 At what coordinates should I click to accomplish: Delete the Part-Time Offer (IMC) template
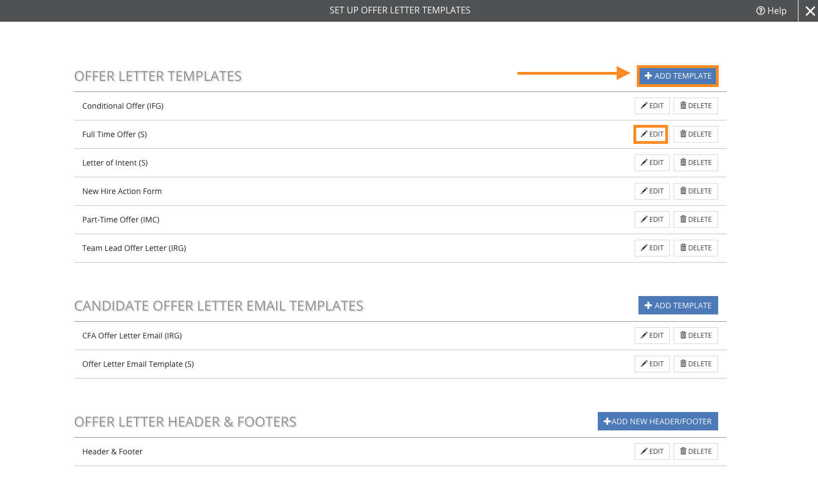pyautogui.click(x=695, y=220)
